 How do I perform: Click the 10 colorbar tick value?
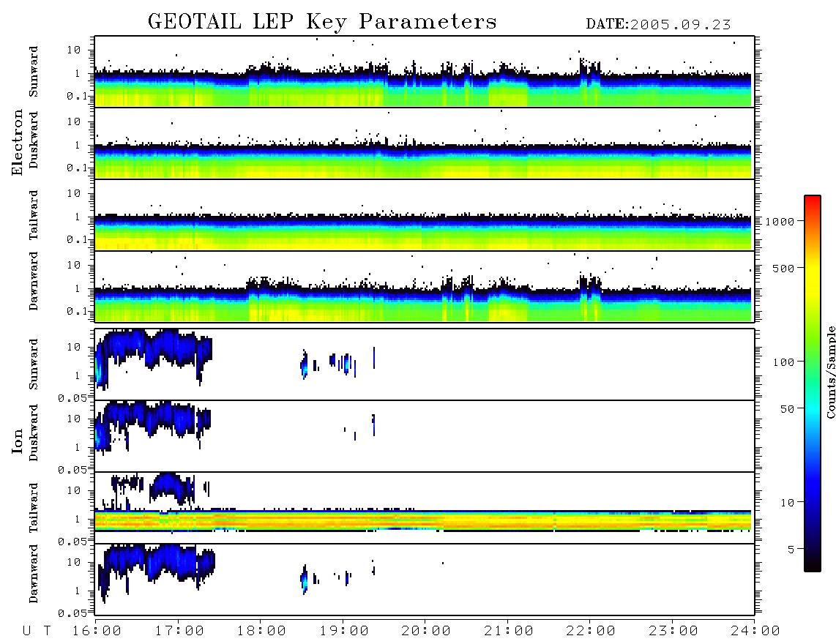coord(787,503)
